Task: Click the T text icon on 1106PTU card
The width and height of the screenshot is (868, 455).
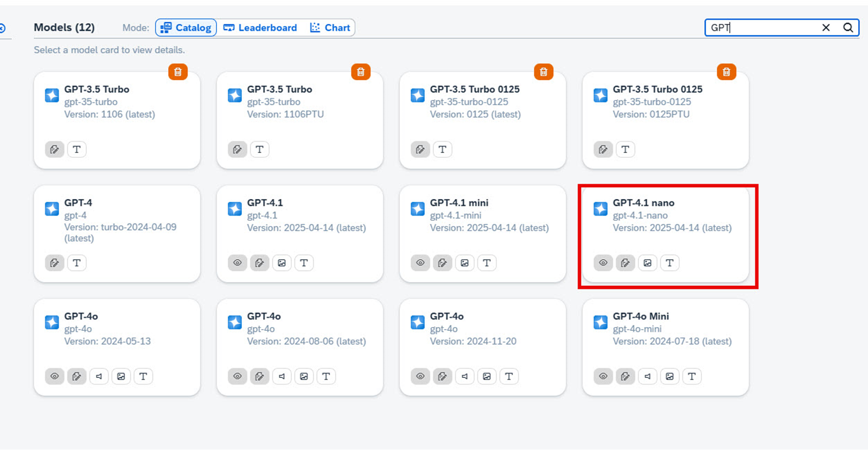Action: (259, 150)
